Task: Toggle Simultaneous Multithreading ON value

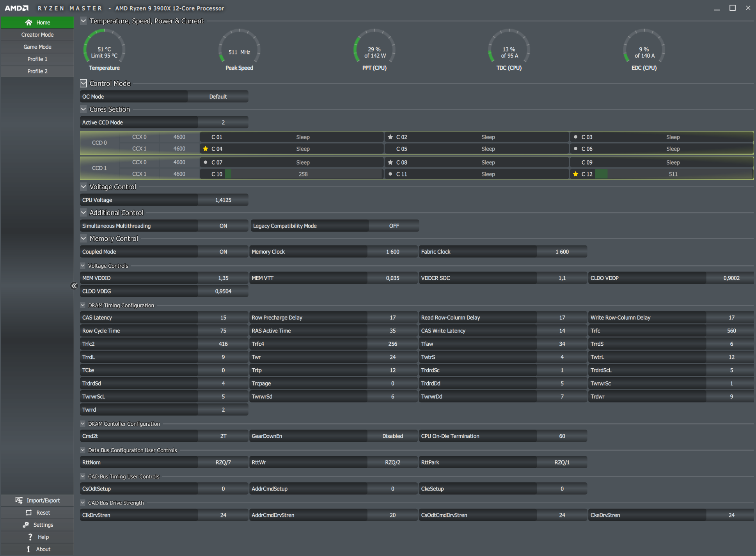Action: coord(223,226)
